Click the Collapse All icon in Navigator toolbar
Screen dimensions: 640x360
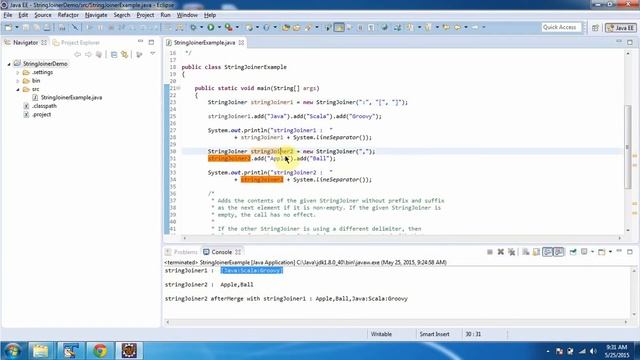[114, 54]
